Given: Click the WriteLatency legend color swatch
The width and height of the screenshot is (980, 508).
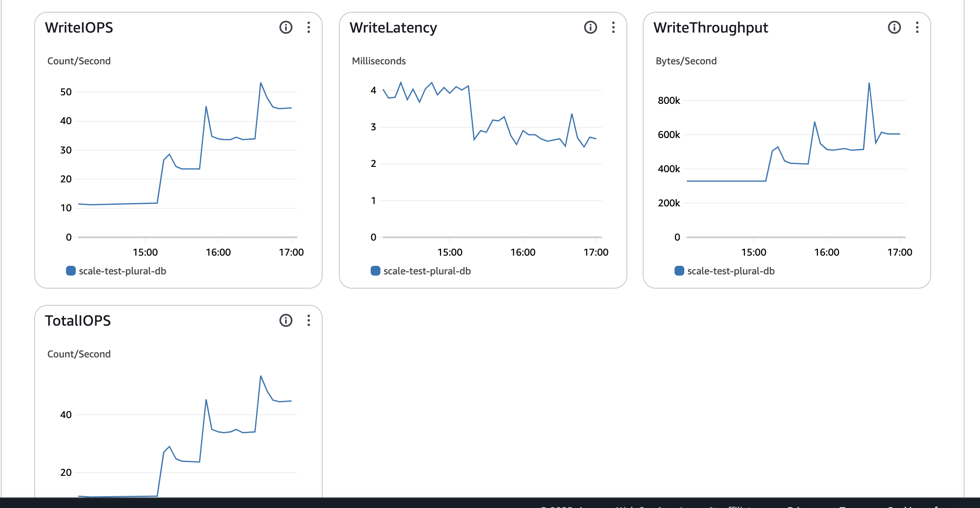Looking at the screenshot, I should [376, 271].
